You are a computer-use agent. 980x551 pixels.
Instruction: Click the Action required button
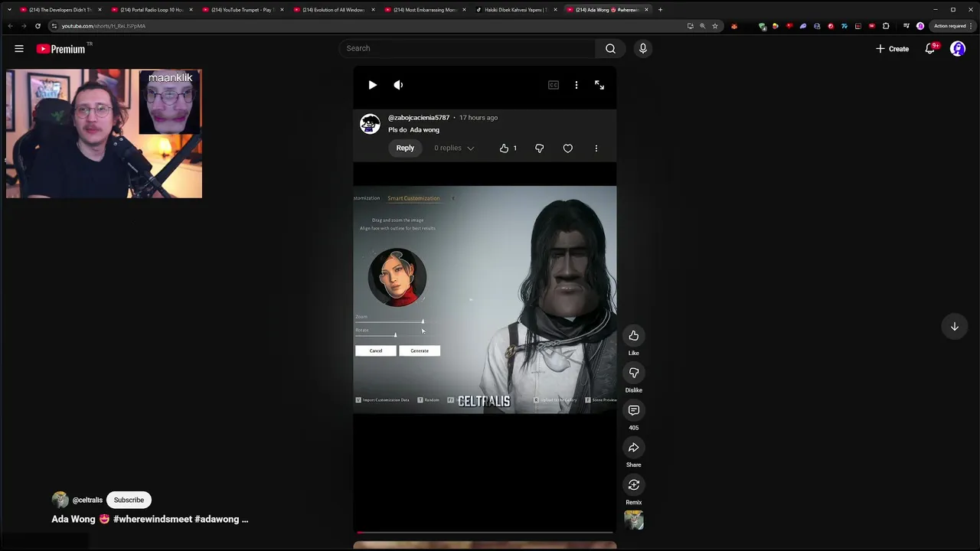[949, 26]
